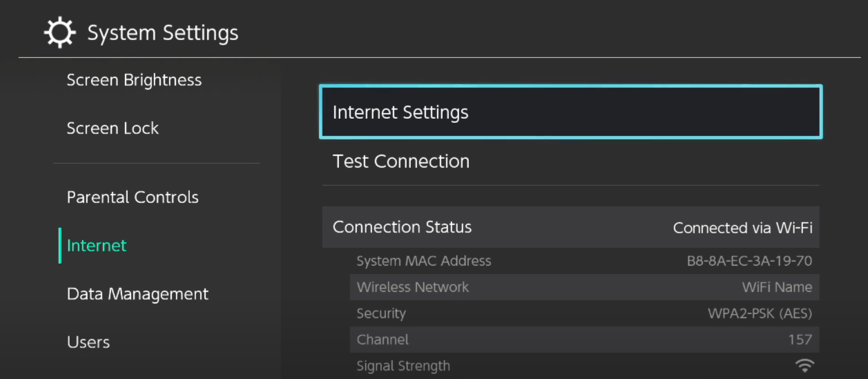Open Screen Brightness settings
This screenshot has width=868, height=379.
click(x=134, y=80)
